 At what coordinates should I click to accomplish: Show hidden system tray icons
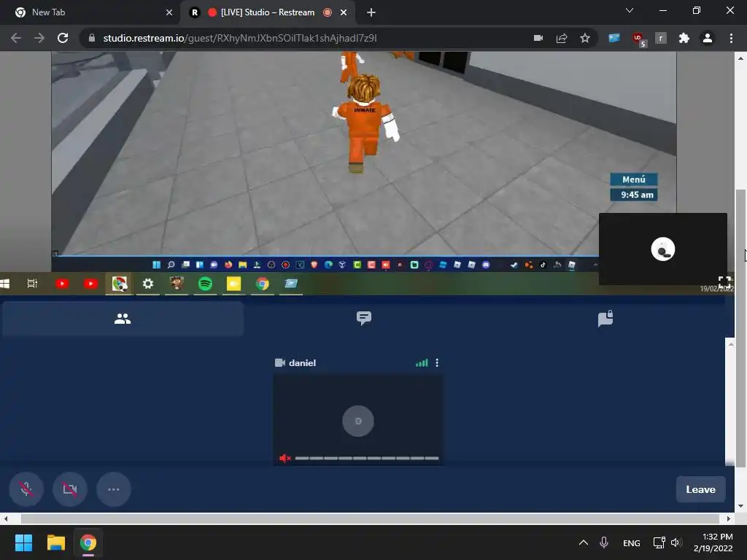coord(583,542)
